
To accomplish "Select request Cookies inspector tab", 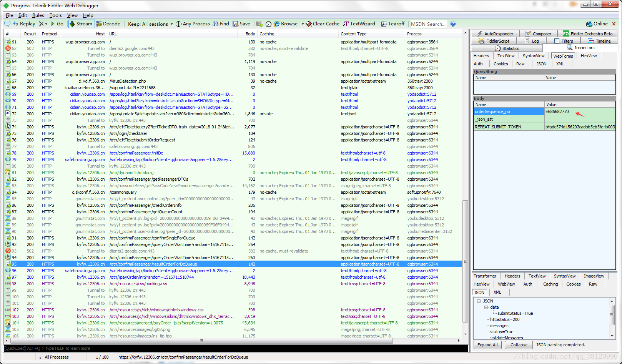I will tap(501, 64).
